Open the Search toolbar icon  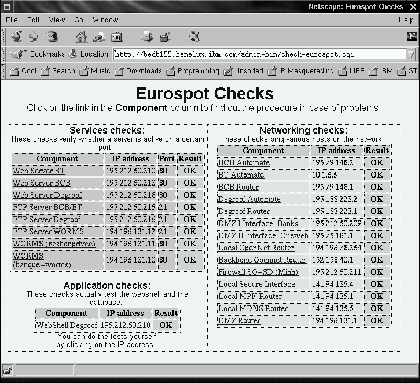[x=99, y=37]
